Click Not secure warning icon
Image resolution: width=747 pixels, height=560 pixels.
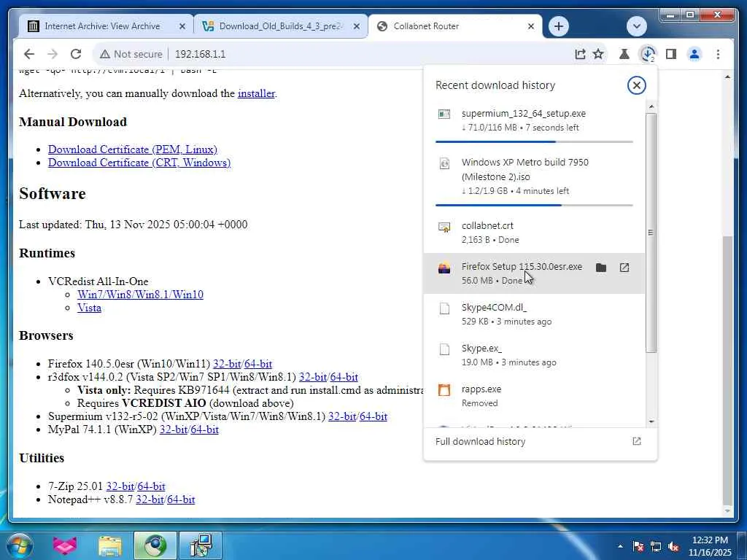(105, 54)
